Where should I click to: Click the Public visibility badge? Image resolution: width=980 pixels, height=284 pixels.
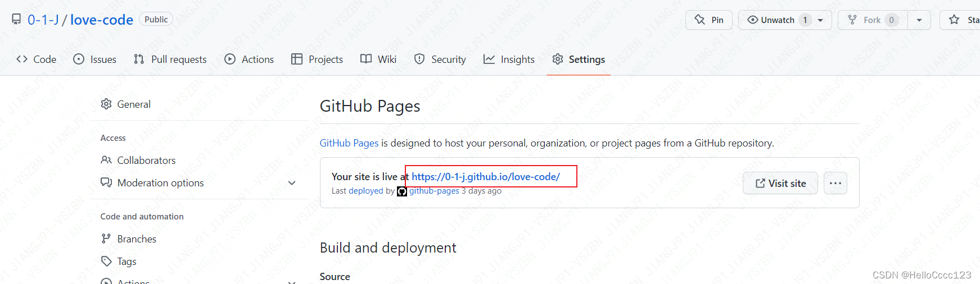click(x=156, y=19)
